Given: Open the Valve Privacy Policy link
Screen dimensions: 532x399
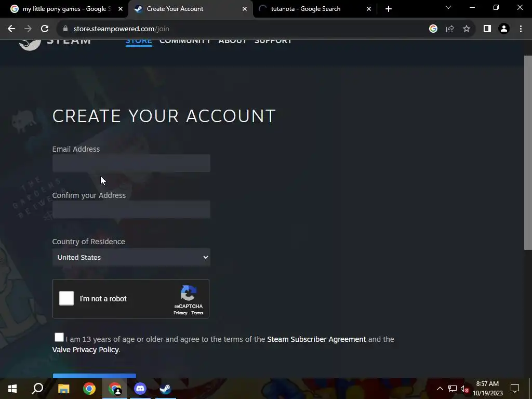Looking at the screenshot, I should (86, 350).
